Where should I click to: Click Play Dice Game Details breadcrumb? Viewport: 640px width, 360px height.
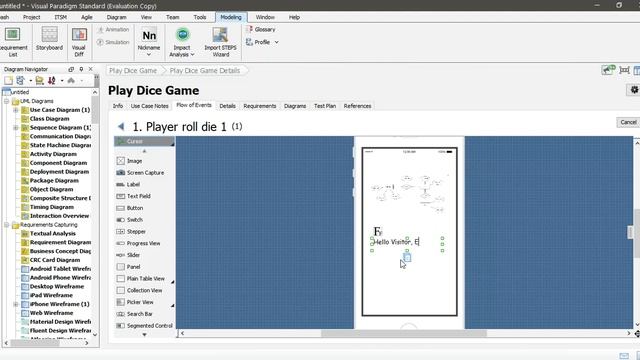pos(205,71)
